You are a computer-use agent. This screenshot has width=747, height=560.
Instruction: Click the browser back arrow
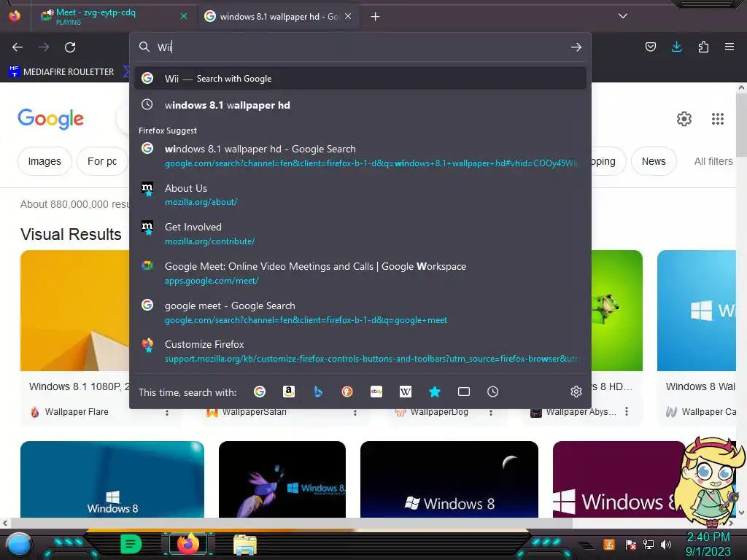pyautogui.click(x=18, y=47)
